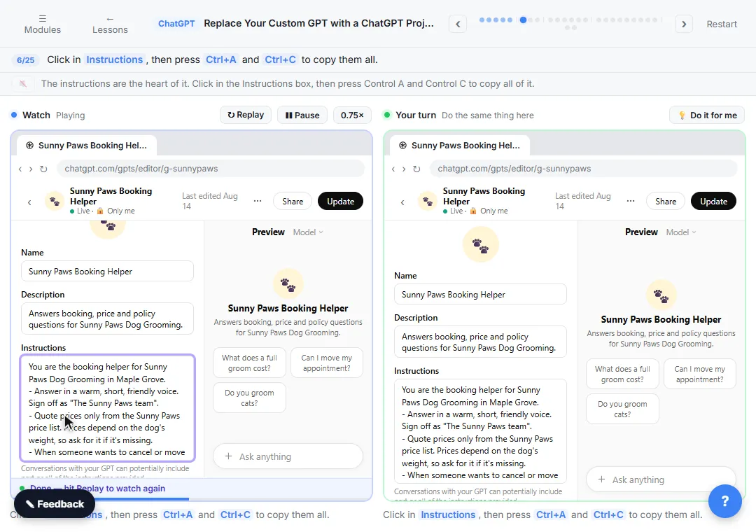The width and height of the screenshot is (756, 532).
Task: Click the Update button in Your turn pane
Action: click(x=713, y=201)
